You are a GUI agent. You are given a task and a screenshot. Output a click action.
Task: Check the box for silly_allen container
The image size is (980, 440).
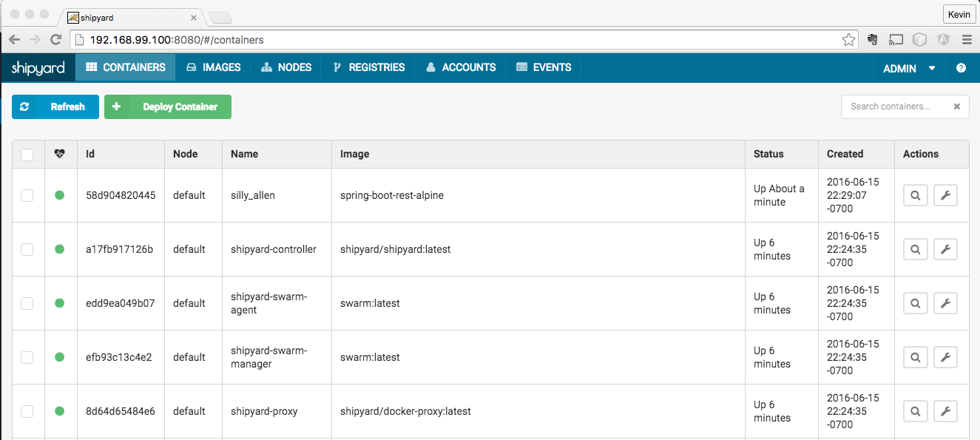click(27, 195)
